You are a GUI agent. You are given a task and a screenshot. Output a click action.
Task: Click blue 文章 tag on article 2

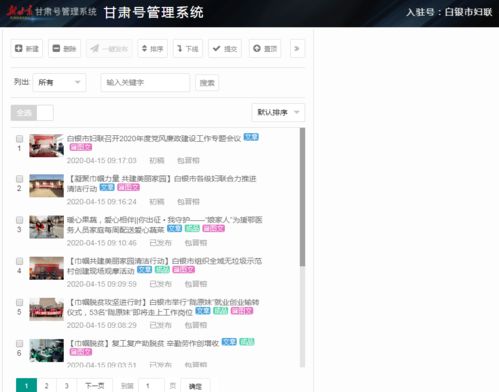pos(107,187)
